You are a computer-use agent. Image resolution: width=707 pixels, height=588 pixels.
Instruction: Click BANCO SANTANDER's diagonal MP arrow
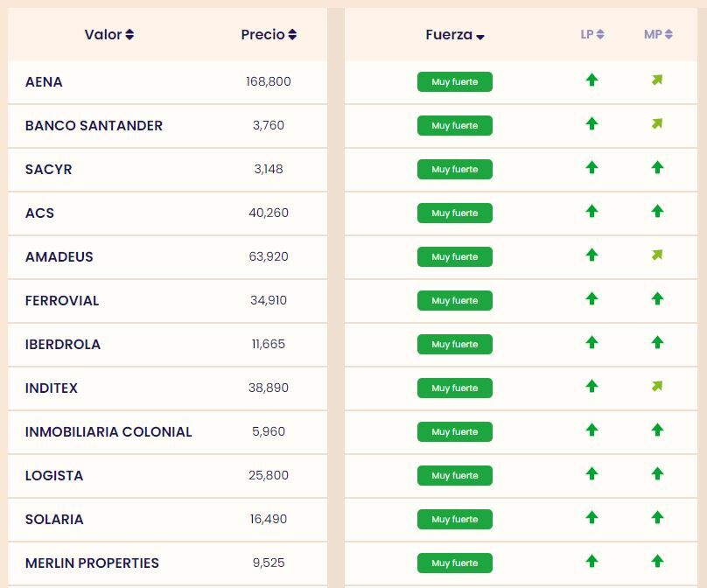[657, 124]
